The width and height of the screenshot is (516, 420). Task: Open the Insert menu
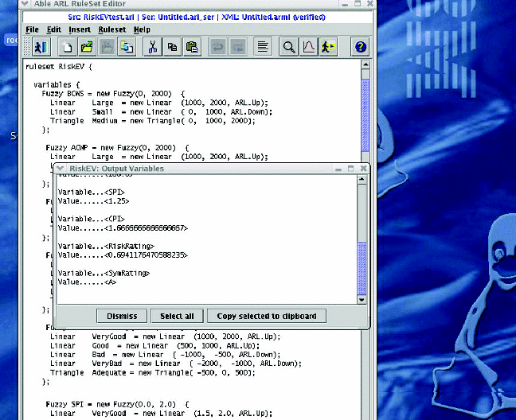tap(80, 29)
